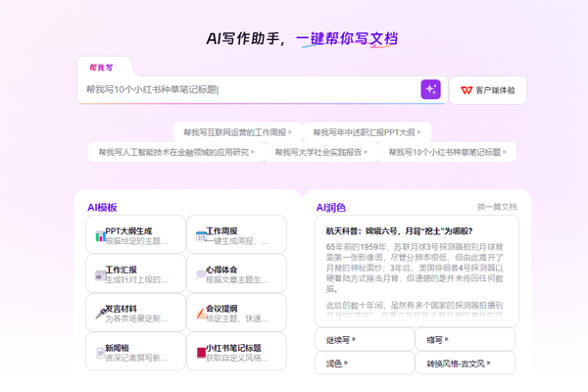588x392 pixels.
Task: Choose 帮我写互联网运营的工作周报 suggestion
Action: (238, 132)
